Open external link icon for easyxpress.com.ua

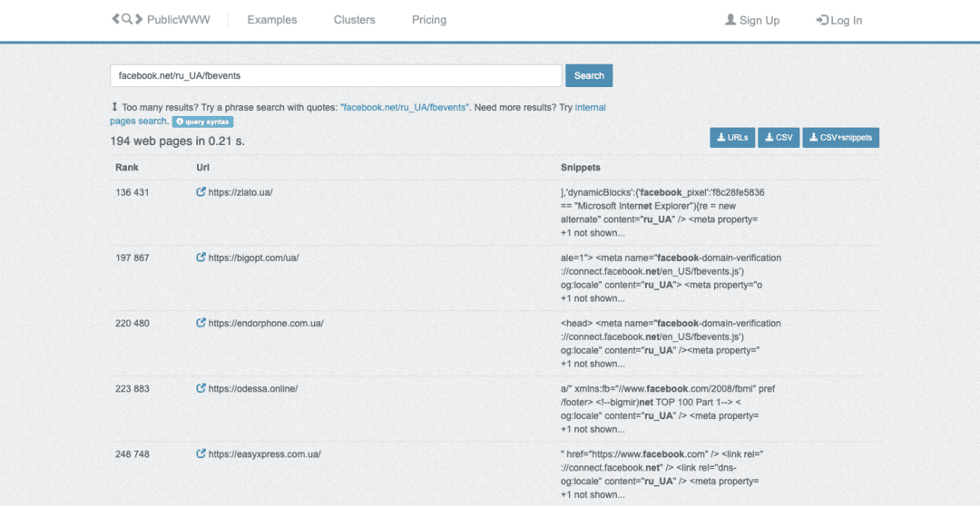coord(201,453)
